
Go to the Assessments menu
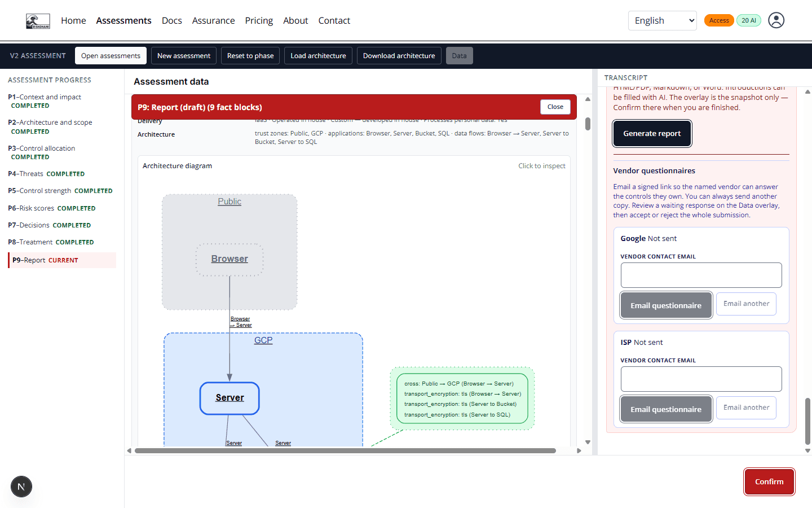(123, 21)
